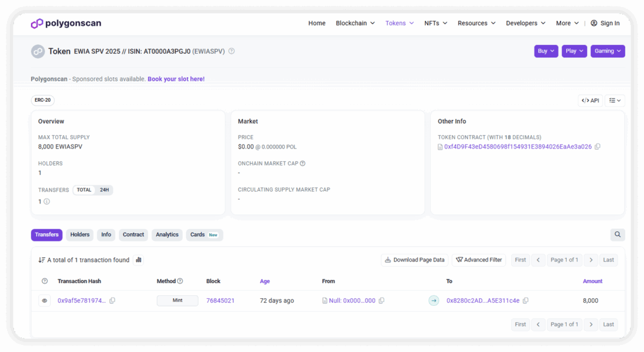The height and width of the screenshot is (352, 644).
Task: Open block 76845021 link
Action: click(x=220, y=301)
